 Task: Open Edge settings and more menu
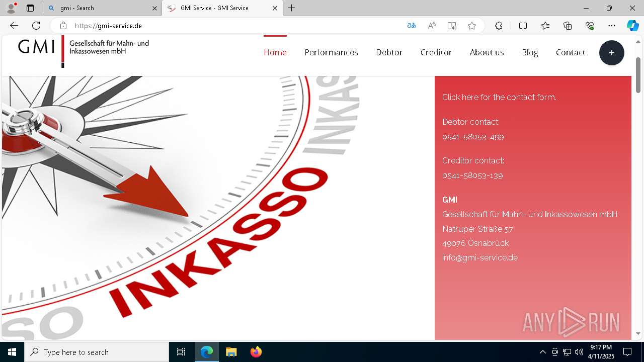click(612, 26)
